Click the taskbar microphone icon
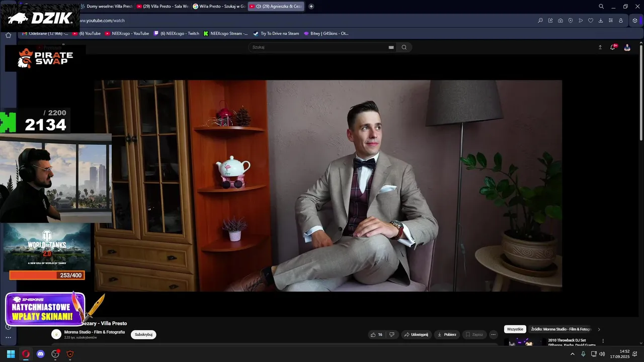644x362 pixels. [583, 354]
